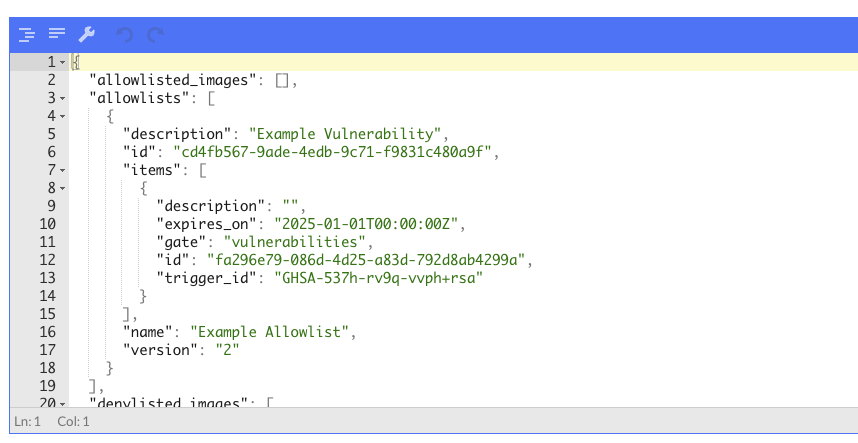Click the Ln: 1 status bar indicator
This screenshot has height=443, width=858.
click(27, 421)
